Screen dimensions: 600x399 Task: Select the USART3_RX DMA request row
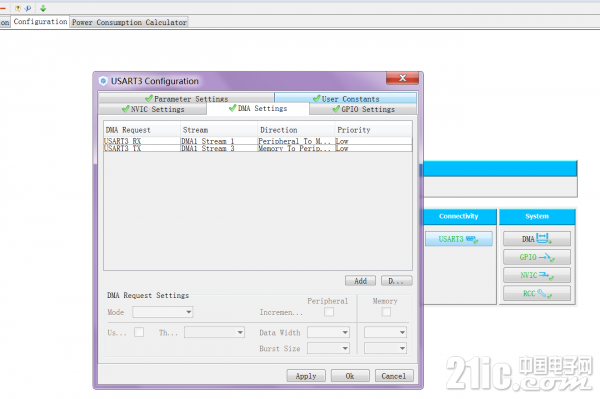point(258,141)
